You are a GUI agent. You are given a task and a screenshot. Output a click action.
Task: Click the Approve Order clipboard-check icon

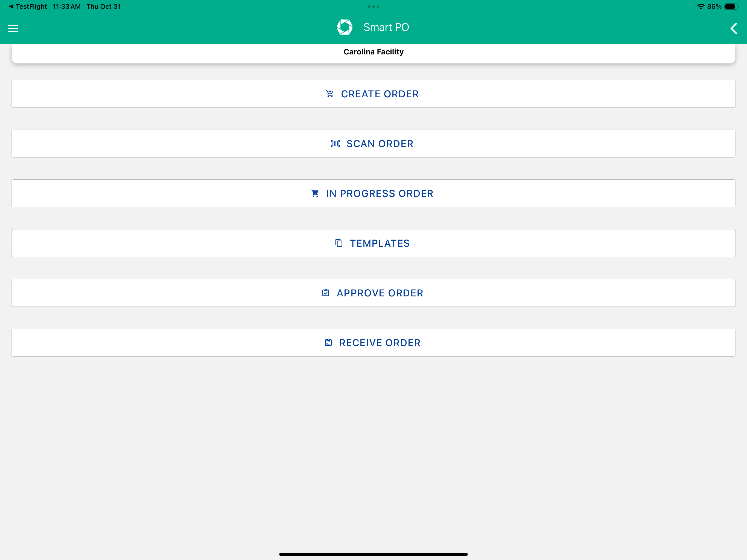click(x=326, y=293)
